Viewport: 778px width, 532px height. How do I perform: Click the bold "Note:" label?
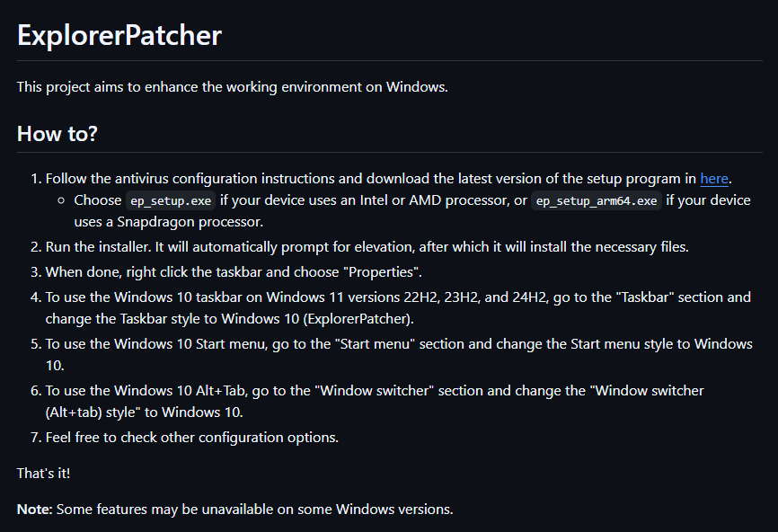[35, 510]
